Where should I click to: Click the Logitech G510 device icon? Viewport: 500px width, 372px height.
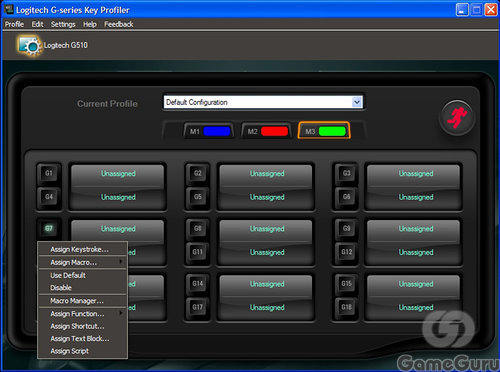click(x=29, y=46)
